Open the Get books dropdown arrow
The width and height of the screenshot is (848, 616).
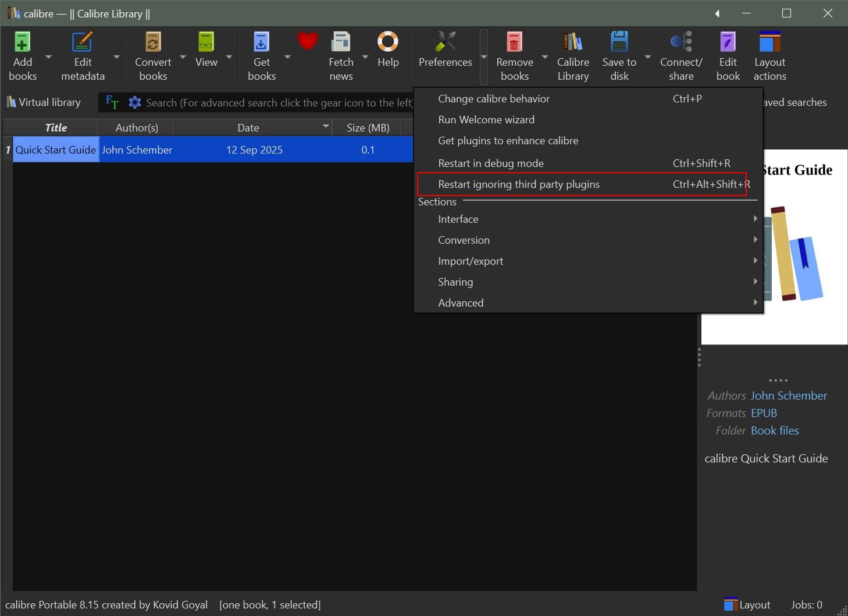point(287,57)
